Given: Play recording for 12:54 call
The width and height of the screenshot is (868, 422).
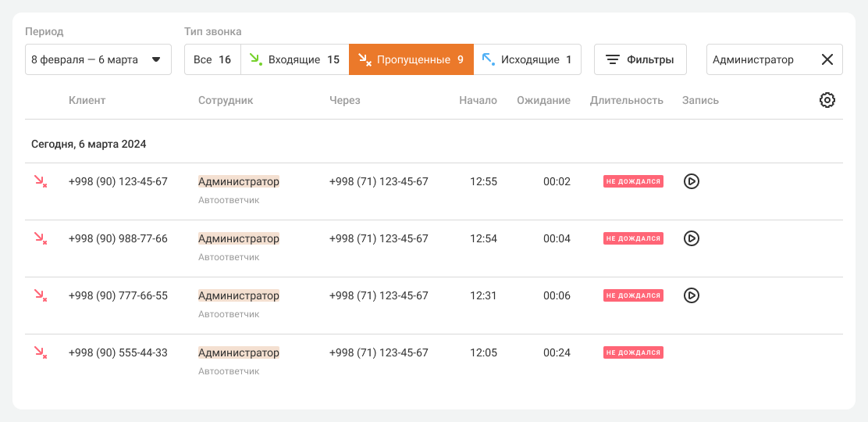Looking at the screenshot, I should coord(691,238).
